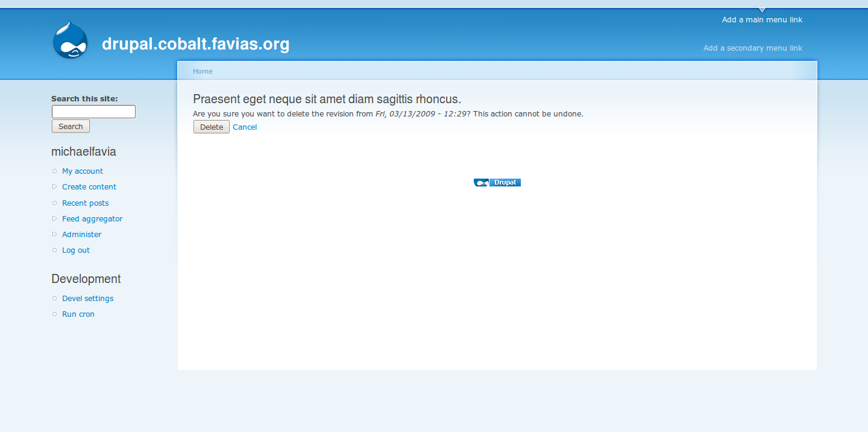Screen dimensions: 868x432
Task: Click the circle icon beside Devel settings
Action: 54,299
